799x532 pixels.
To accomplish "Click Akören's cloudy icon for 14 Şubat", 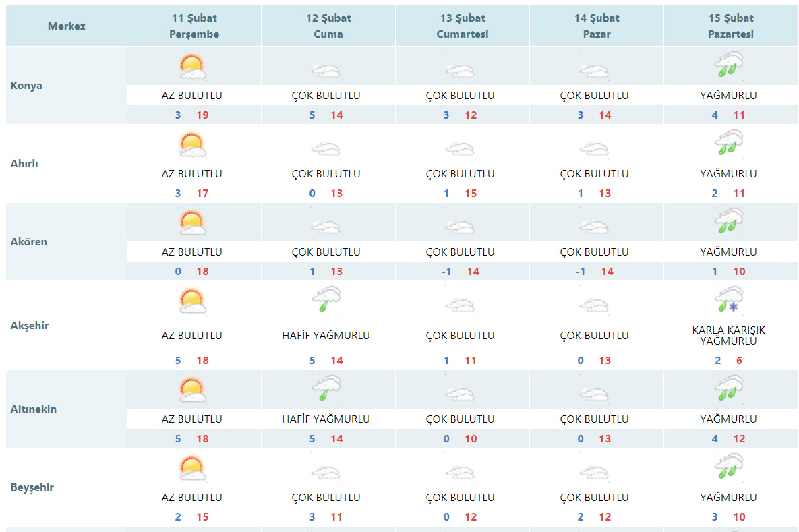I will tap(594, 227).
